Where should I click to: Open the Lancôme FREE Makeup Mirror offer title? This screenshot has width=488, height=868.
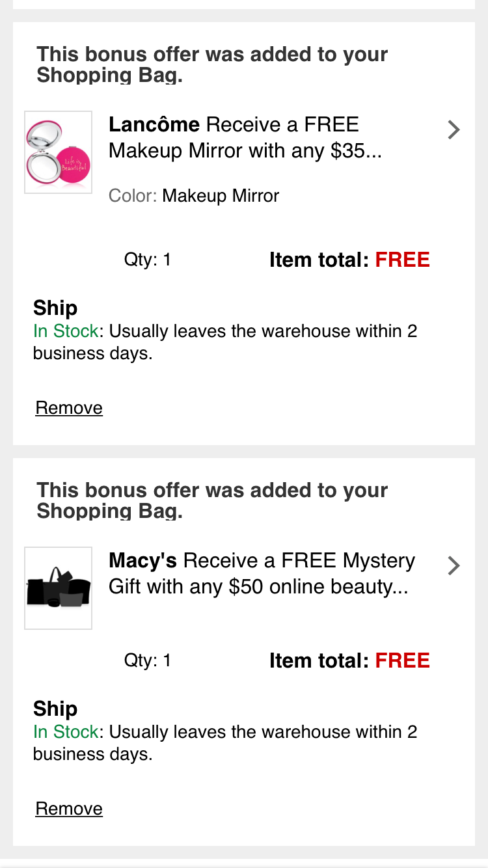pyautogui.click(x=245, y=138)
